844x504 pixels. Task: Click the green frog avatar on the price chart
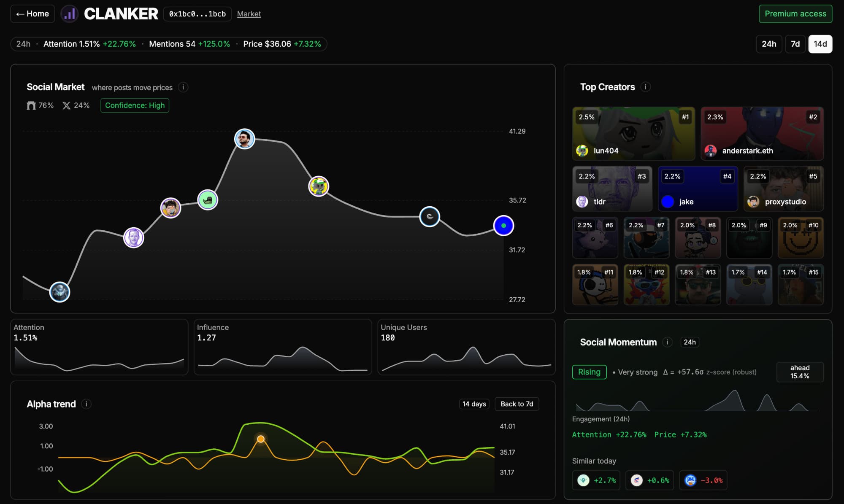point(208,200)
